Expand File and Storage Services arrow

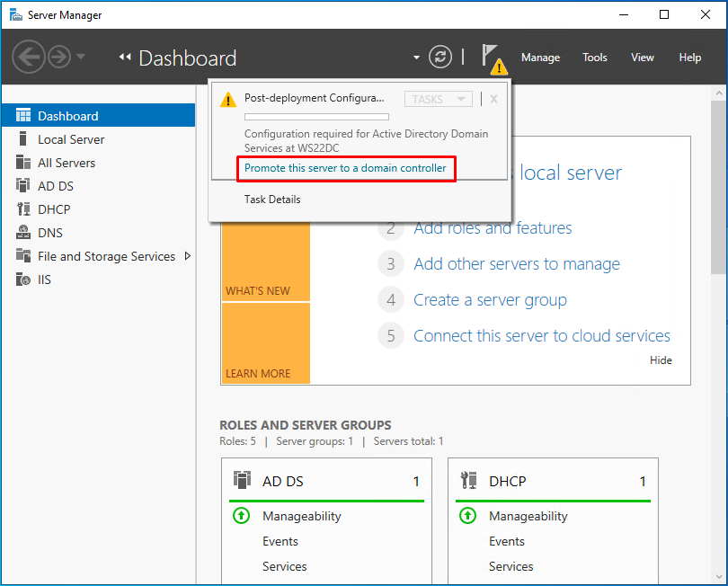pos(188,256)
